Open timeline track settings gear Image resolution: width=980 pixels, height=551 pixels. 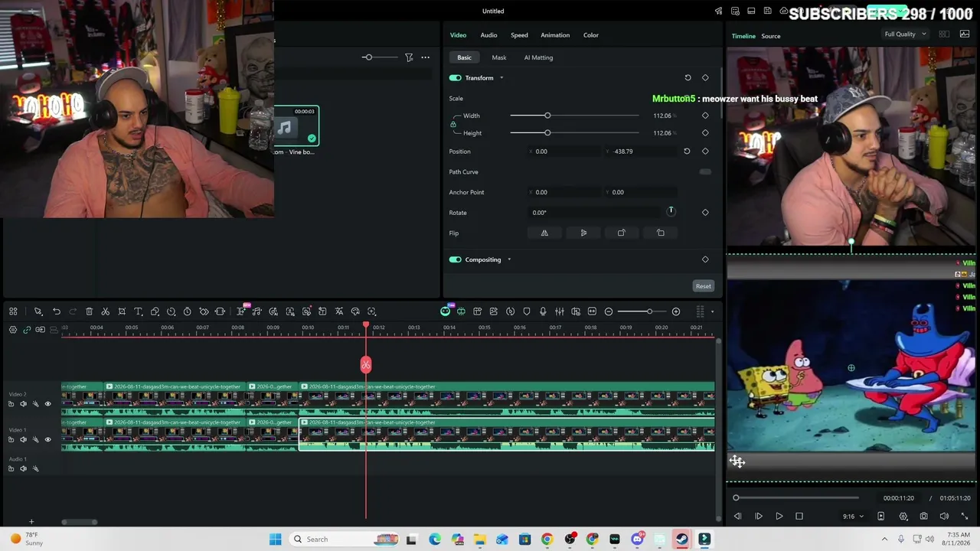13,330
